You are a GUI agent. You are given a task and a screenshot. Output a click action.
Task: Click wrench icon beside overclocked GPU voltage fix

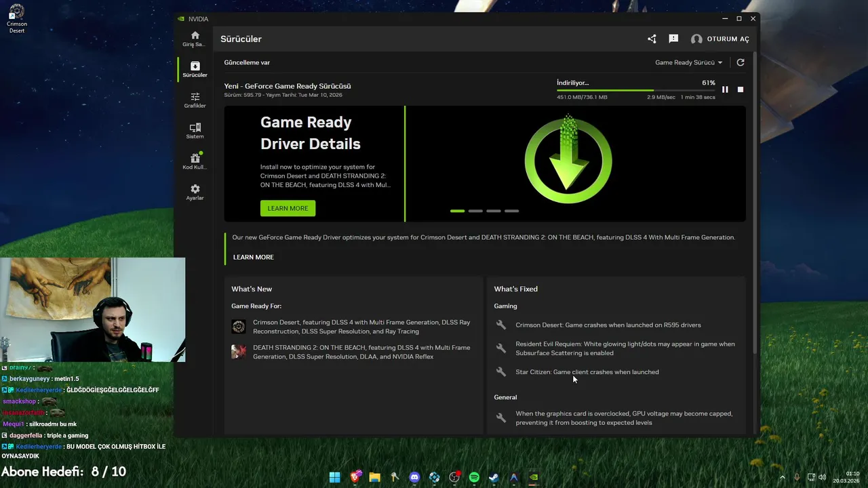(x=501, y=418)
